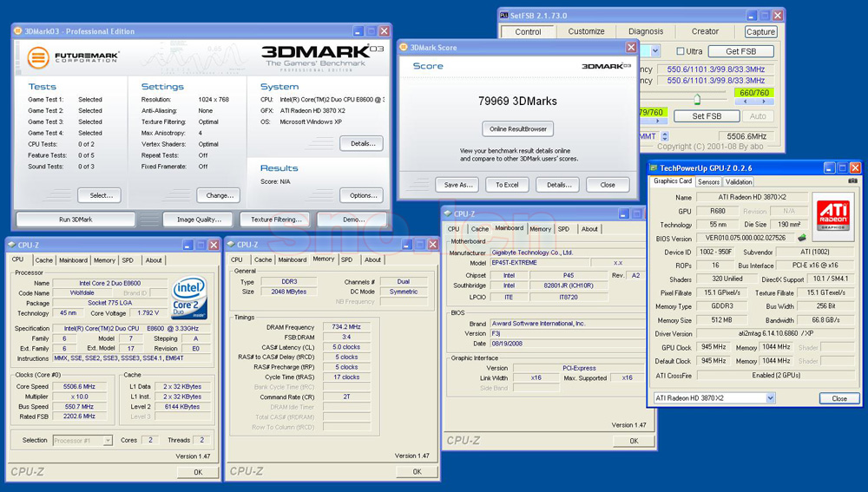Open Cache tab in the CPU-Z processor window
This screenshot has width=868, height=492.
43,260
